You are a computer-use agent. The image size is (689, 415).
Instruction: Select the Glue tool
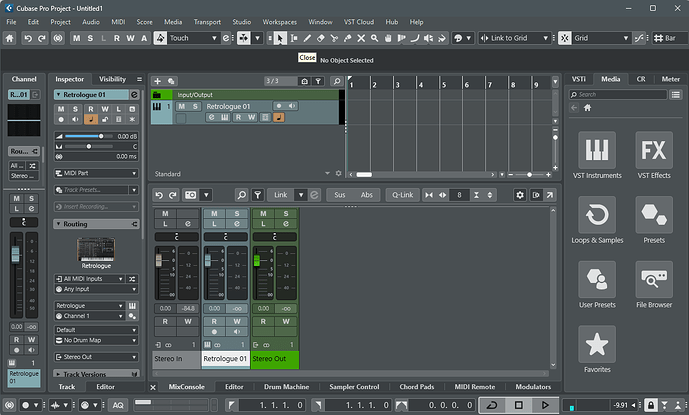(348, 38)
